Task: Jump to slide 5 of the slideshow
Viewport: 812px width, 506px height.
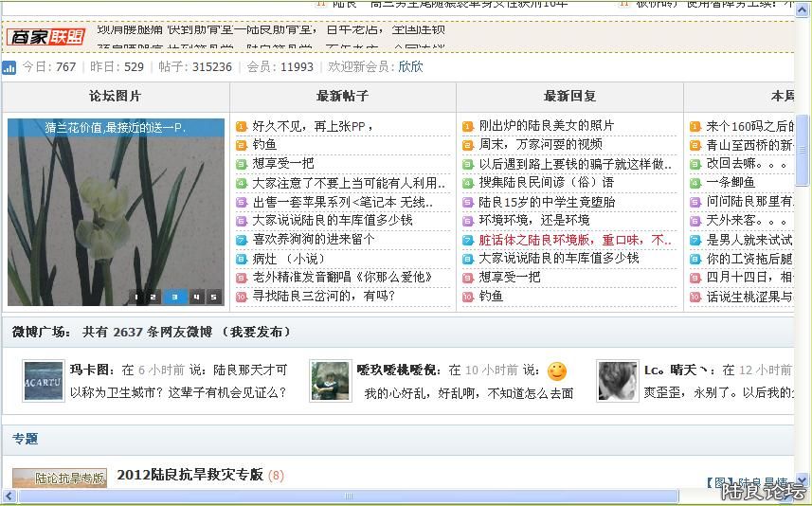Action: click(213, 297)
